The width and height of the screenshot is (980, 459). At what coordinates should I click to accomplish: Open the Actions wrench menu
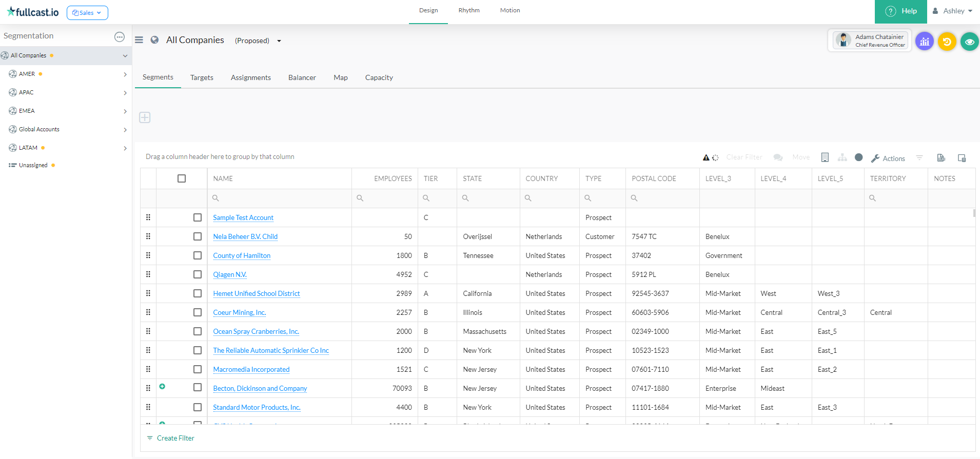888,158
